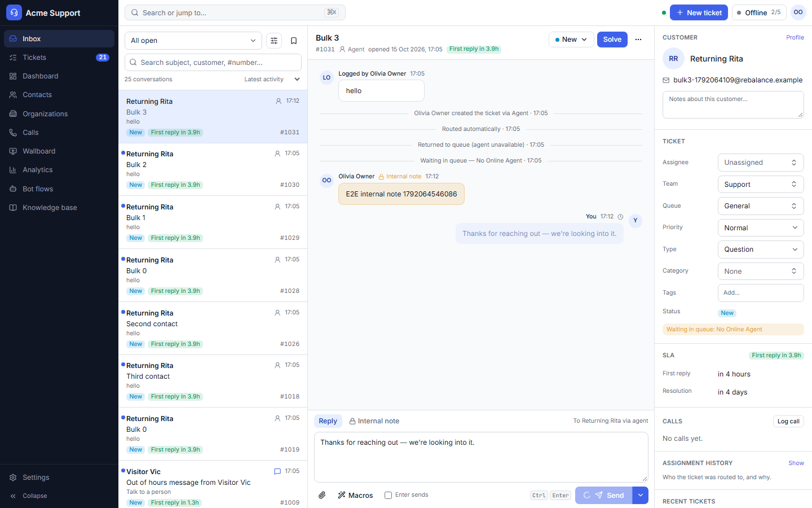Open the Priority dropdown showing Normal

point(761,228)
